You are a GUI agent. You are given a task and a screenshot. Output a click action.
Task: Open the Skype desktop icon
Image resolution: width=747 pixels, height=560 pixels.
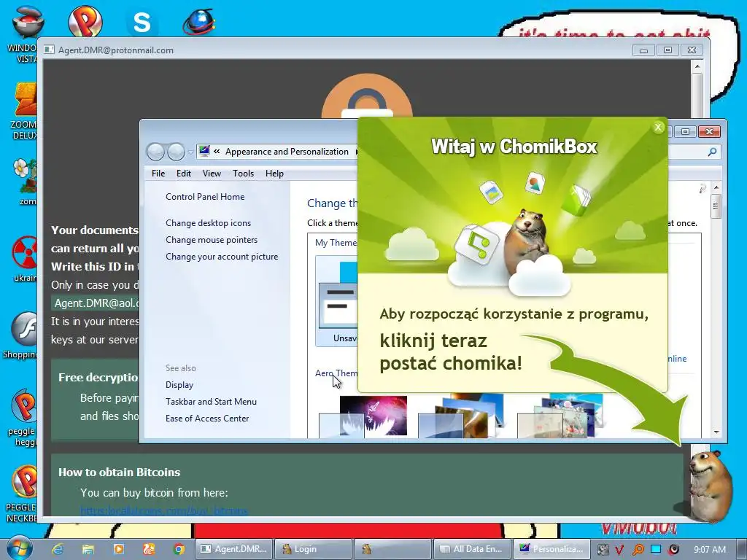click(142, 23)
